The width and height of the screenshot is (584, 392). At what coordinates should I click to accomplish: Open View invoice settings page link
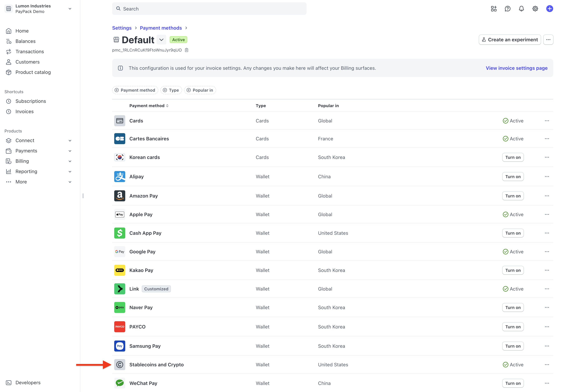tap(516, 68)
